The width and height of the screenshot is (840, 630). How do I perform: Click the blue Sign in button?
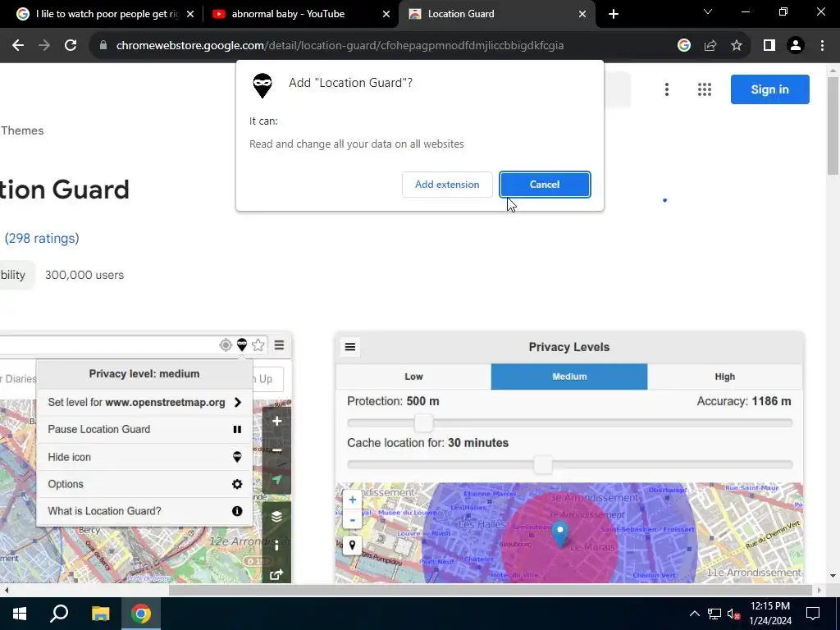tap(769, 89)
